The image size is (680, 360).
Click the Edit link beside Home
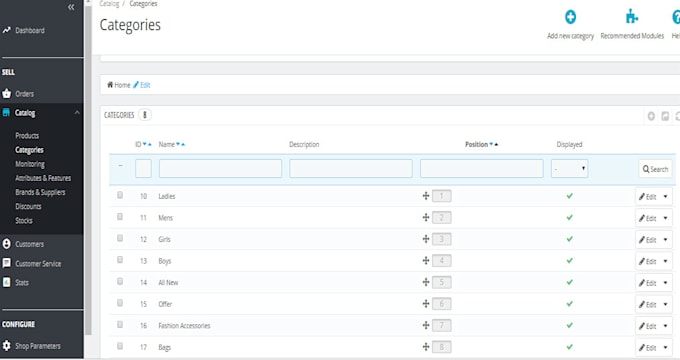[142, 85]
